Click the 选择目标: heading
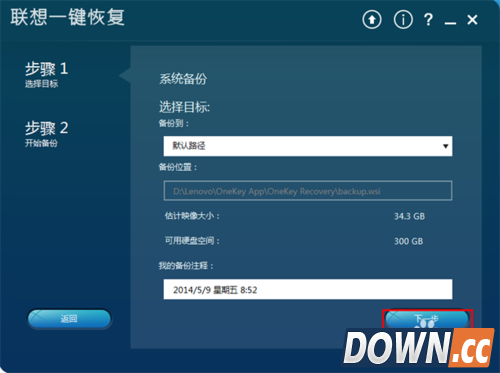Image resolution: width=500 pixels, height=373 pixels. [184, 107]
